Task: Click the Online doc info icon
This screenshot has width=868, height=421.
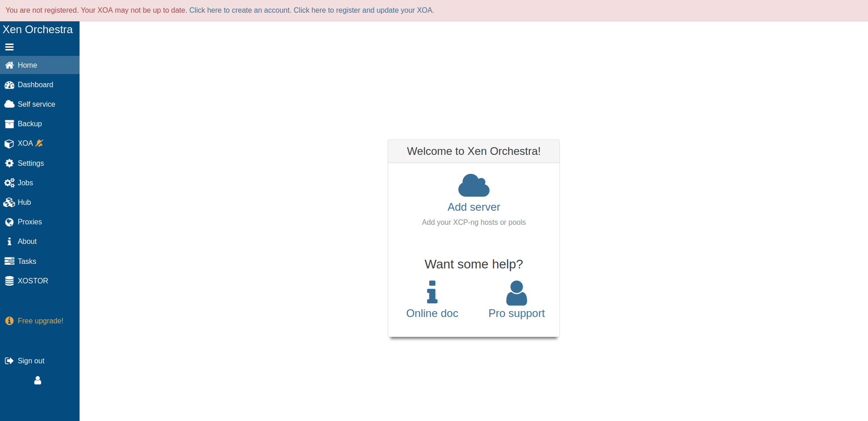Action: (432, 292)
